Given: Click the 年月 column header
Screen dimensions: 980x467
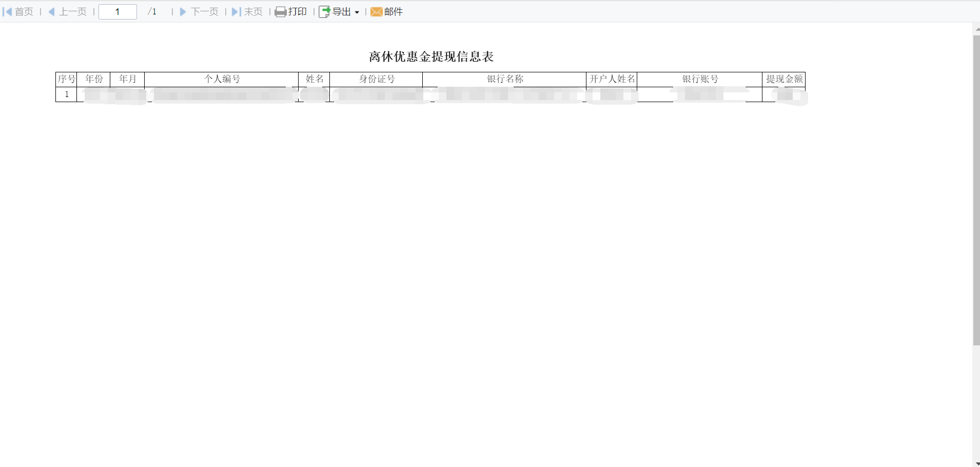Looking at the screenshot, I should (x=128, y=79).
